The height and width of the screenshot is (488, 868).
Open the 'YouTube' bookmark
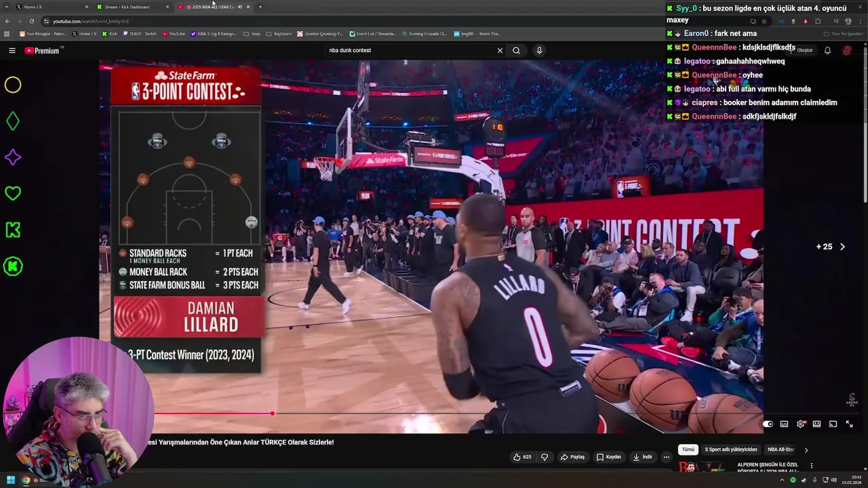click(x=174, y=33)
